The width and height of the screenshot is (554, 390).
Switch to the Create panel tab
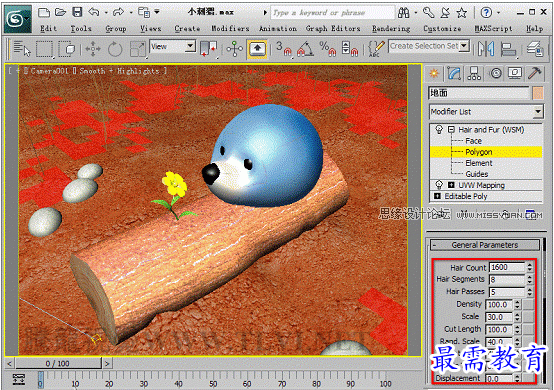(434, 73)
